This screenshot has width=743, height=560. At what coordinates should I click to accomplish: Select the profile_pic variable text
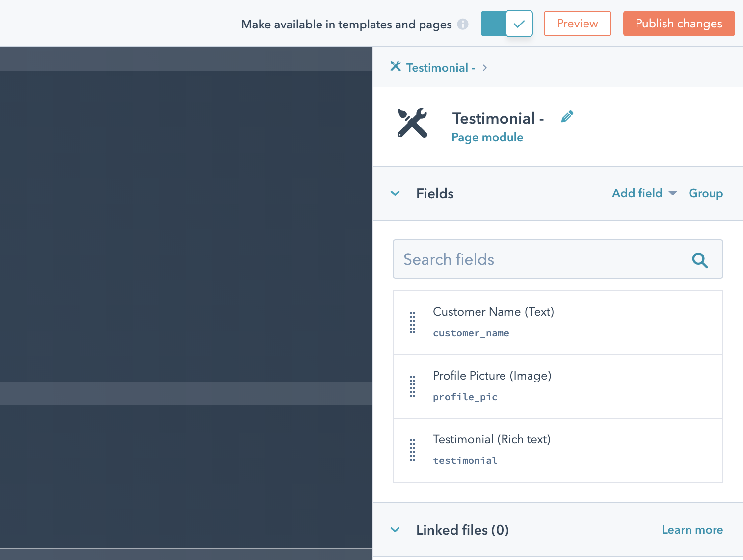click(465, 397)
